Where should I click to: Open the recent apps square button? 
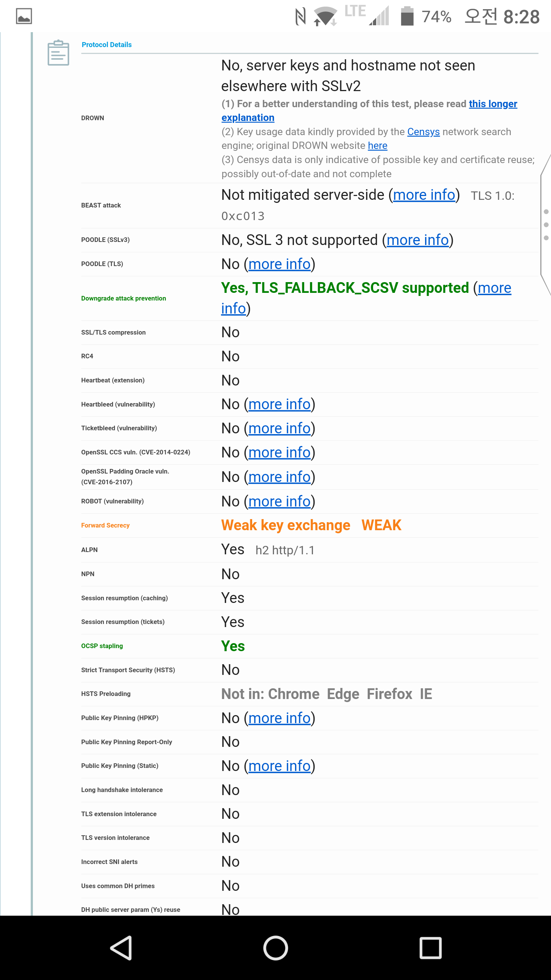430,948
